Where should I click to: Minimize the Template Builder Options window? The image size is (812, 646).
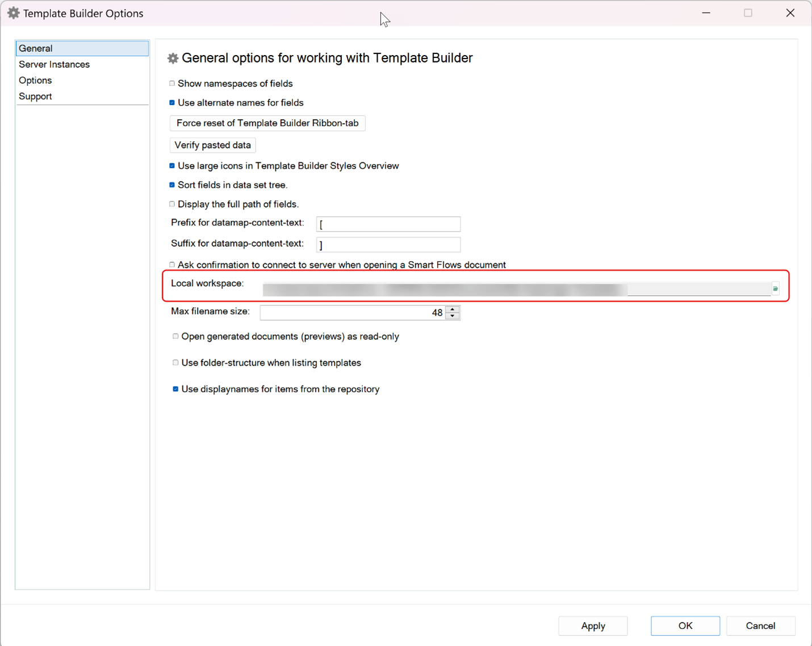(x=706, y=13)
